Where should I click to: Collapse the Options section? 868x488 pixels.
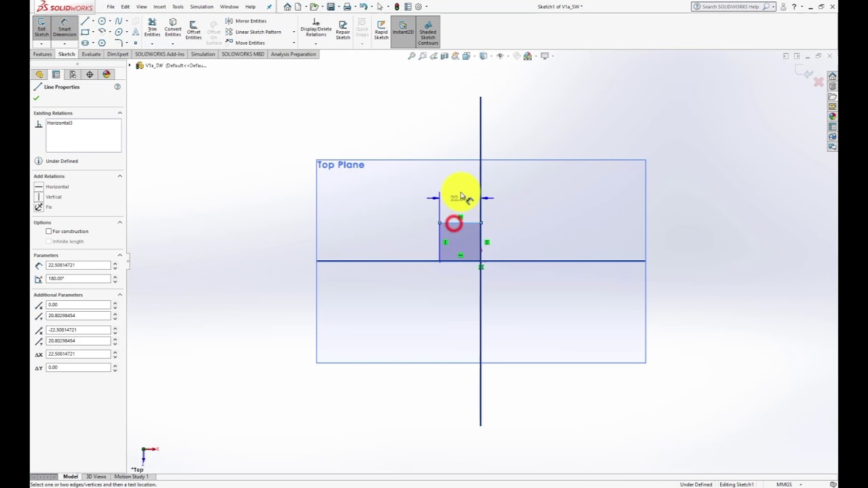[120, 222]
